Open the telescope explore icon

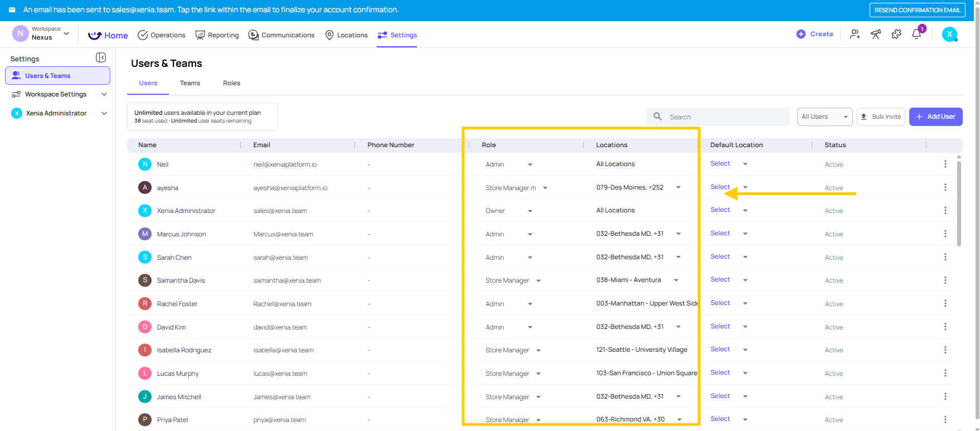tap(876, 34)
